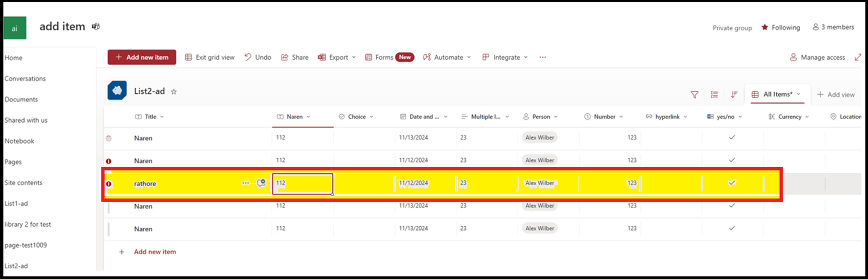Click the plus icon beside Add new item
The width and height of the screenshot is (868, 279).
[122, 252]
